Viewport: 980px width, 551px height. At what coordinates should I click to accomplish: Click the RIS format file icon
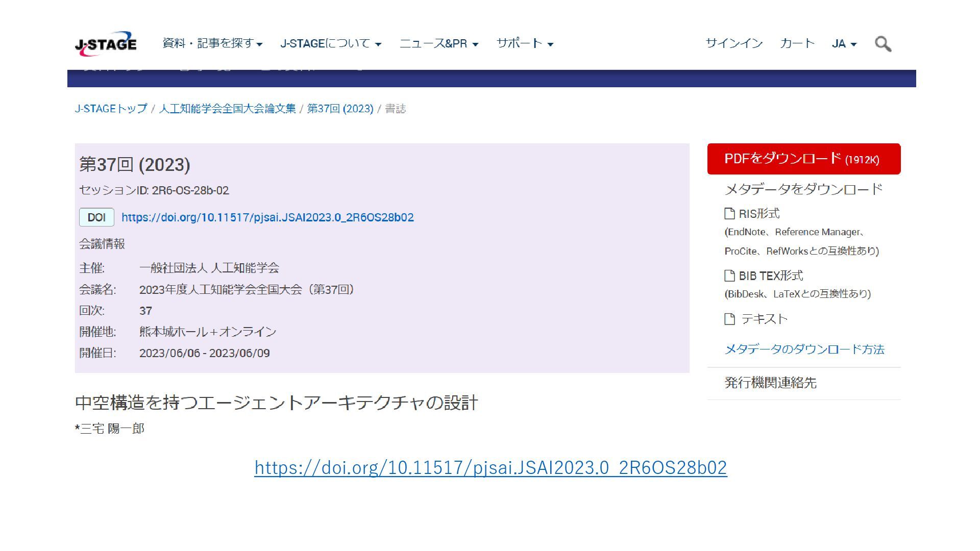click(x=729, y=213)
